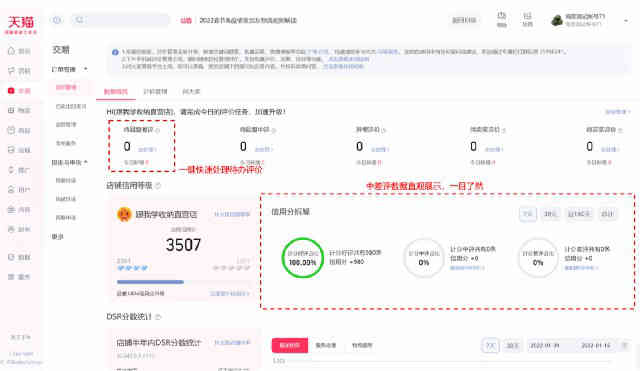This screenshot has width=640, height=371.
Task: Click the help icon beside first stat label
Action: (158, 130)
